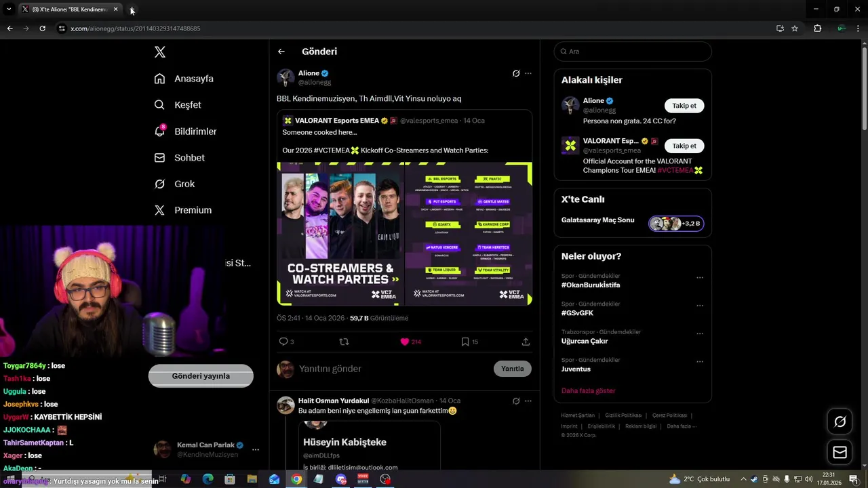The height and width of the screenshot is (488, 868).
Task: Open Halit Osman Yurdakul's profile name
Action: point(334,401)
